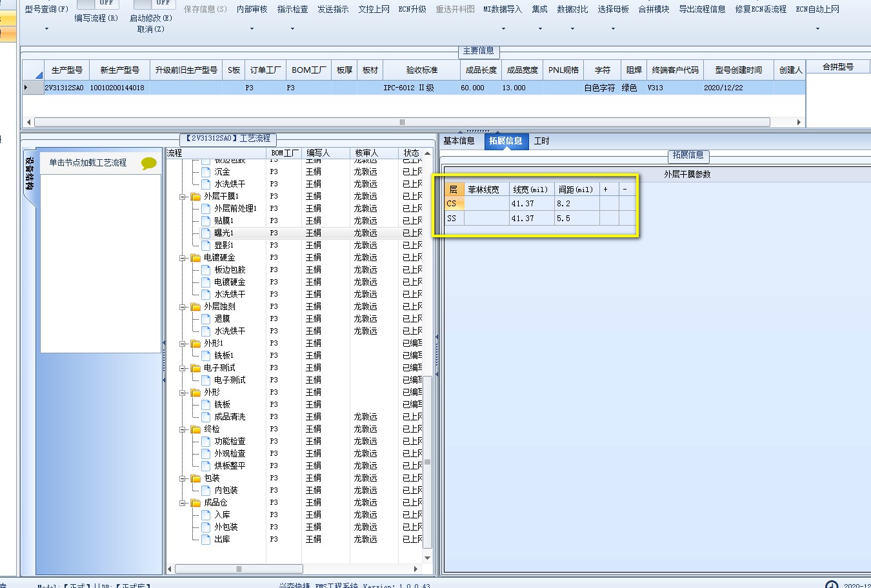Collapse the 电子测试 folder node

[x=183, y=367]
